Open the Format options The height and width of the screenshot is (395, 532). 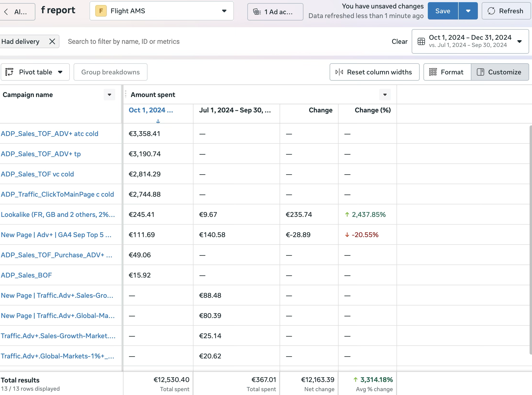point(447,72)
